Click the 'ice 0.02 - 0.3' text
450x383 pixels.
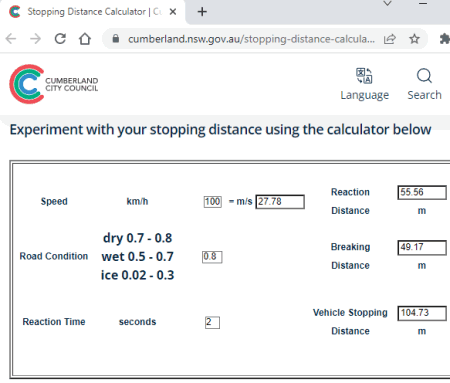137,275
